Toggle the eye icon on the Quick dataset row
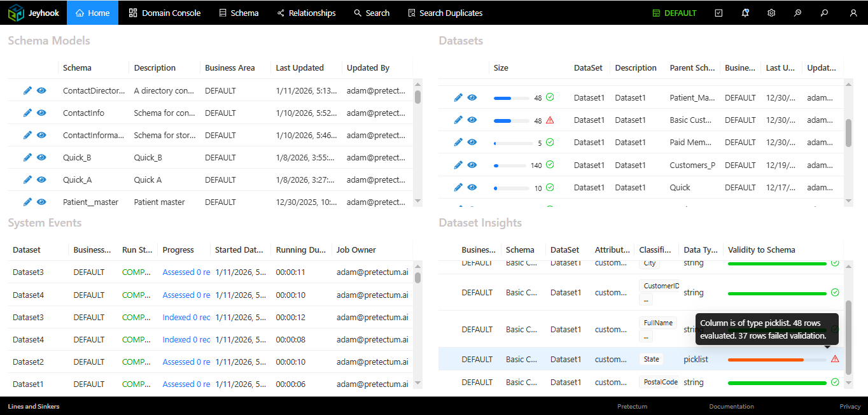 (472, 187)
